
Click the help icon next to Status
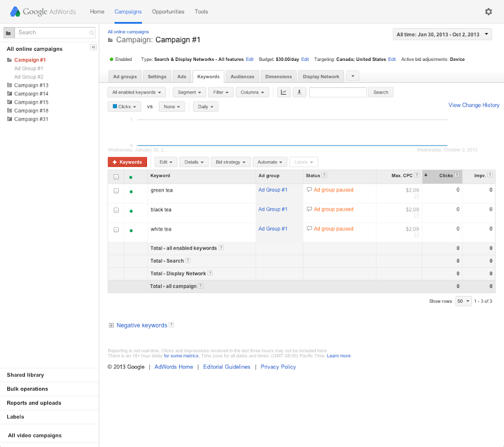coord(324,176)
